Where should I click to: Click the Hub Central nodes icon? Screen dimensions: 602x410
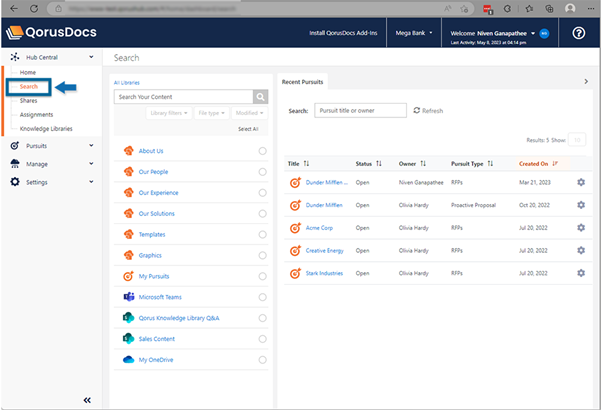tap(15, 57)
